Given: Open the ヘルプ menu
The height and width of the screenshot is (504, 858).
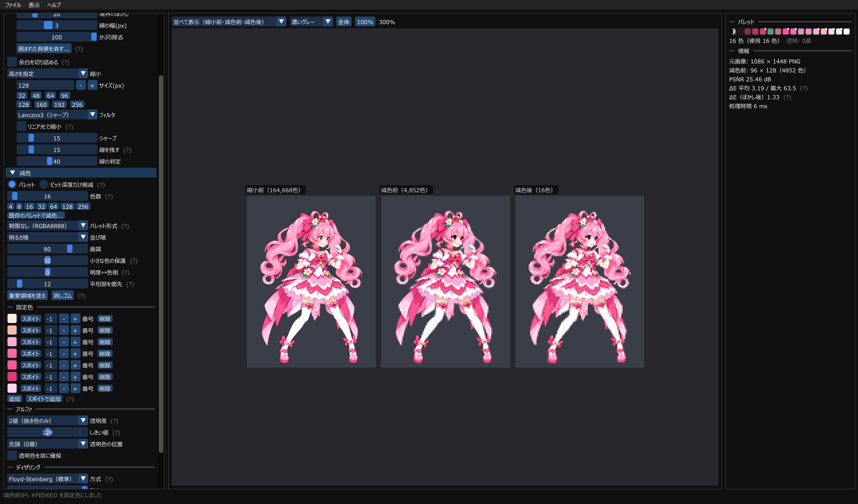Looking at the screenshot, I should tap(54, 5).
